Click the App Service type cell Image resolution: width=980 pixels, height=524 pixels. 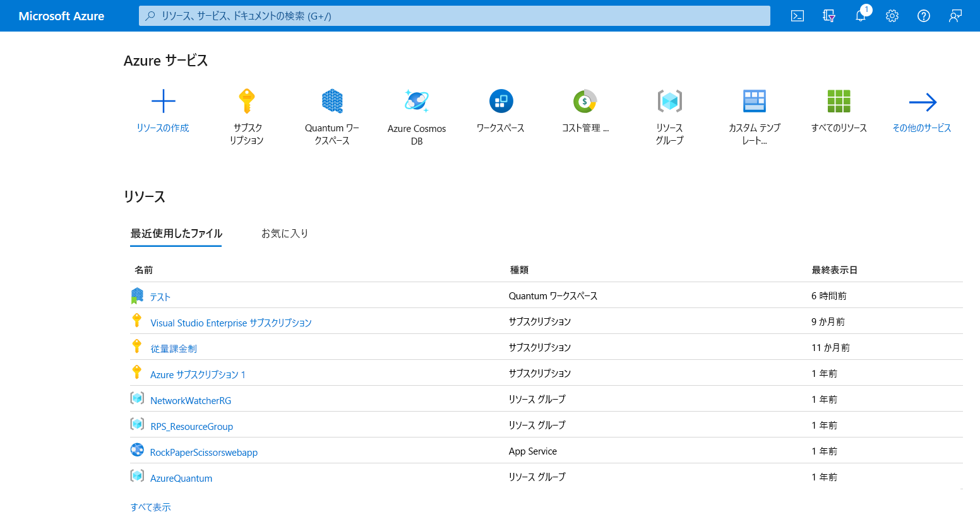tap(533, 451)
